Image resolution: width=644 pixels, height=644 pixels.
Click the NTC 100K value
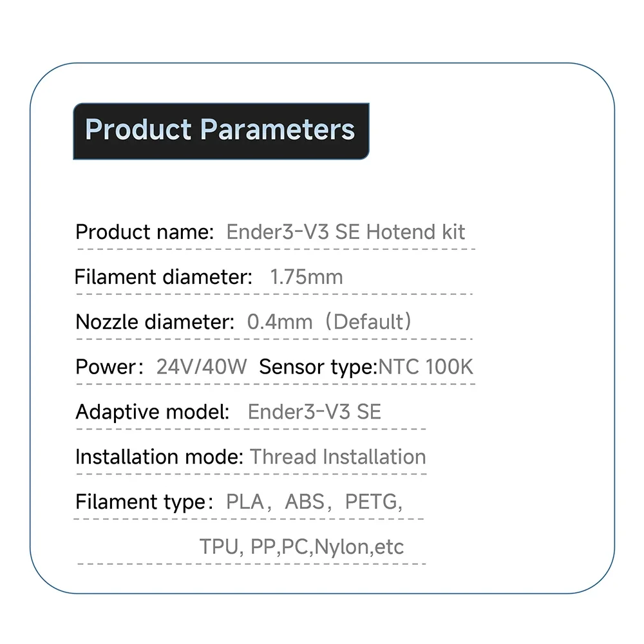(x=426, y=367)
